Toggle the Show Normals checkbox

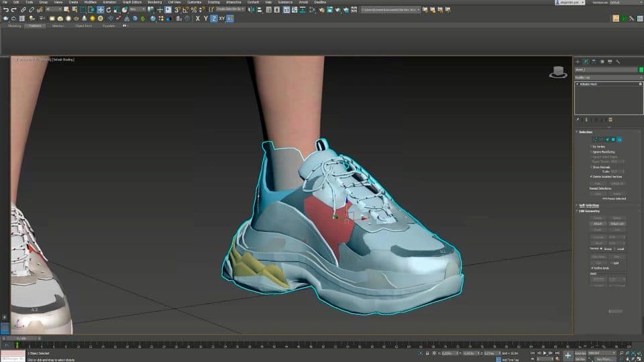point(591,167)
